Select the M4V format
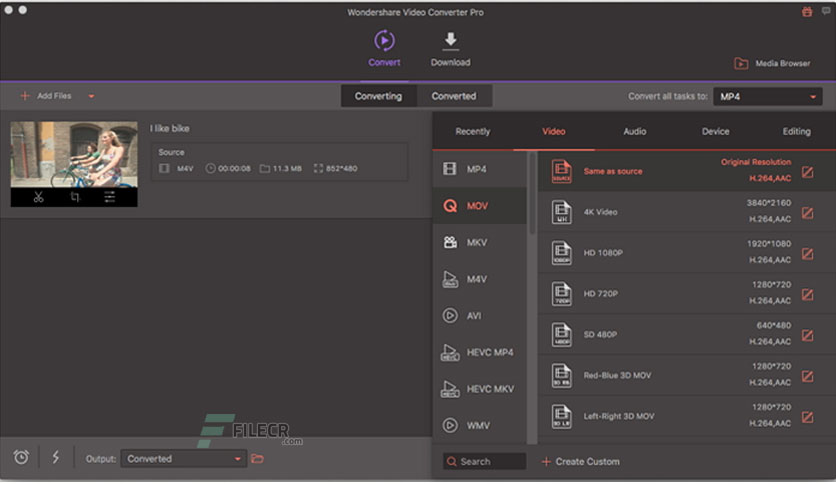This screenshot has width=836, height=484. pos(479,279)
